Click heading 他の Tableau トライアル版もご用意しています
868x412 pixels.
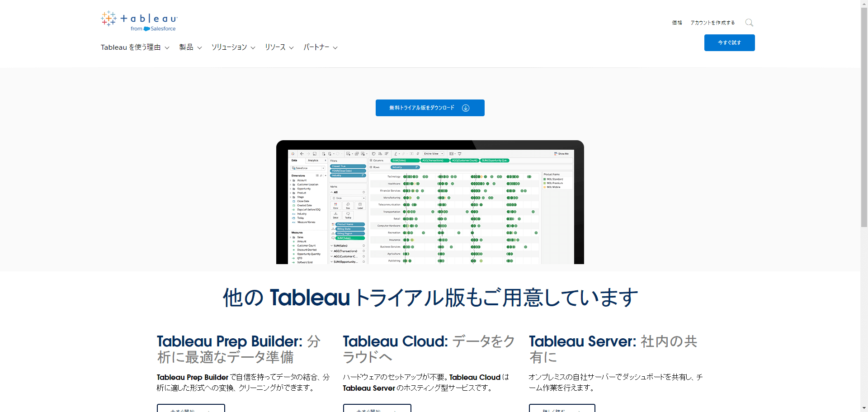coord(430,298)
